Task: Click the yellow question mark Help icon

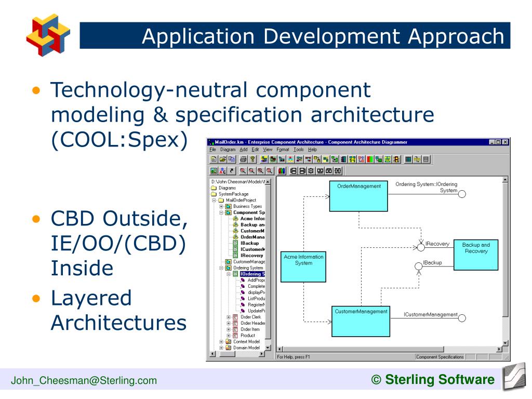Action: tap(252, 159)
